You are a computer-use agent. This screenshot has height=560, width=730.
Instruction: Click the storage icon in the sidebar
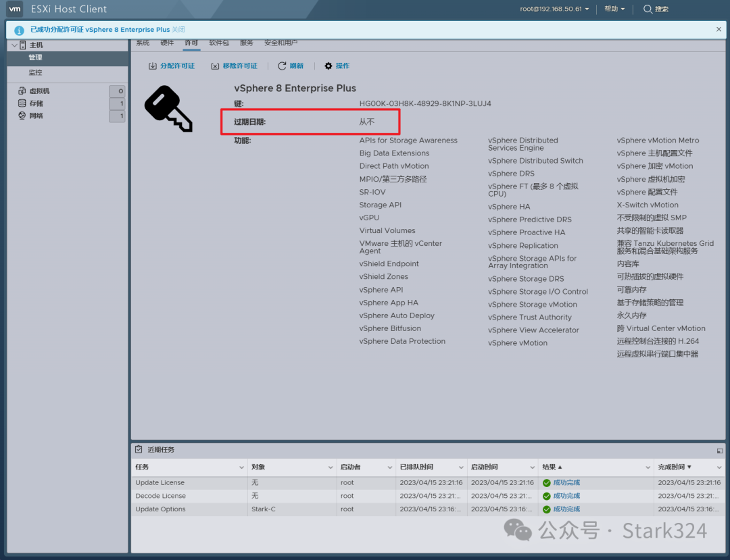click(22, 103)
